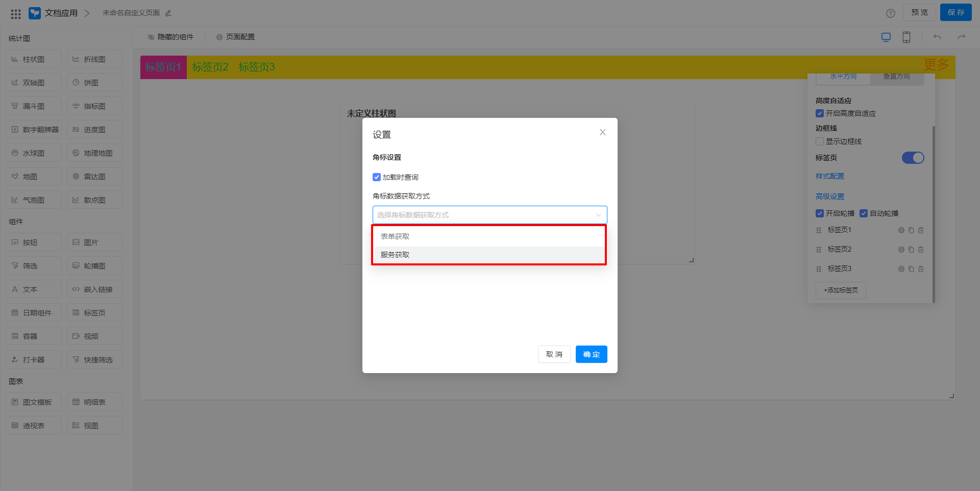The height and width of the screenshot is (491, 980).
Task: Click the 确定 confirm button
Action: 591,354
